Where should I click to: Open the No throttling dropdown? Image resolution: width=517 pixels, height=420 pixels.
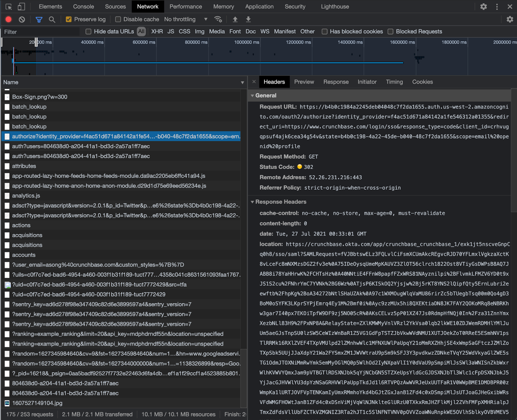(x=185, y=19)
